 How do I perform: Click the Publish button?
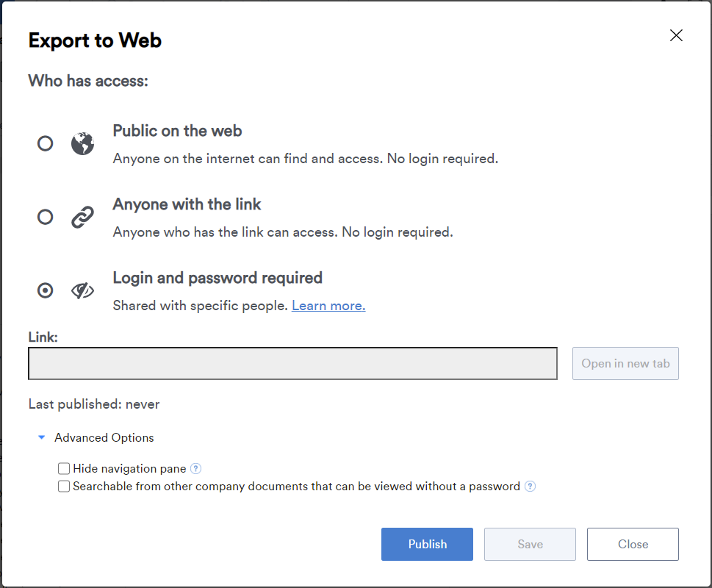click(427, 544)
